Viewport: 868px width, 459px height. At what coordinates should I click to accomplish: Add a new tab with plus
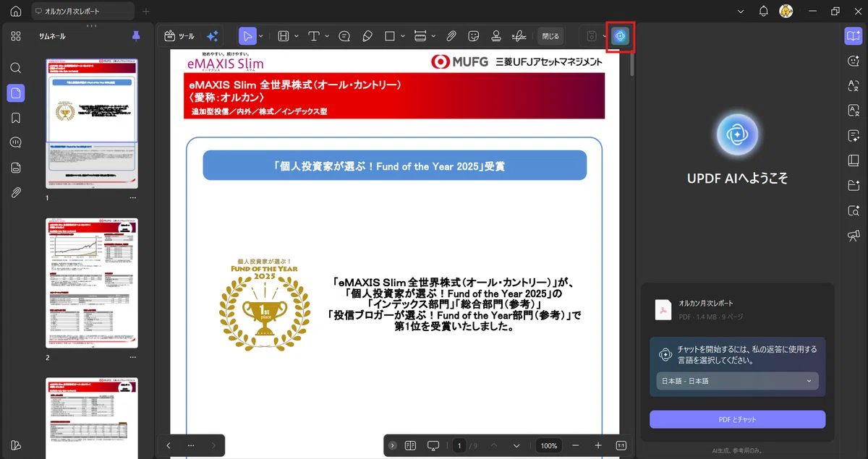click(x=145, y=12)
